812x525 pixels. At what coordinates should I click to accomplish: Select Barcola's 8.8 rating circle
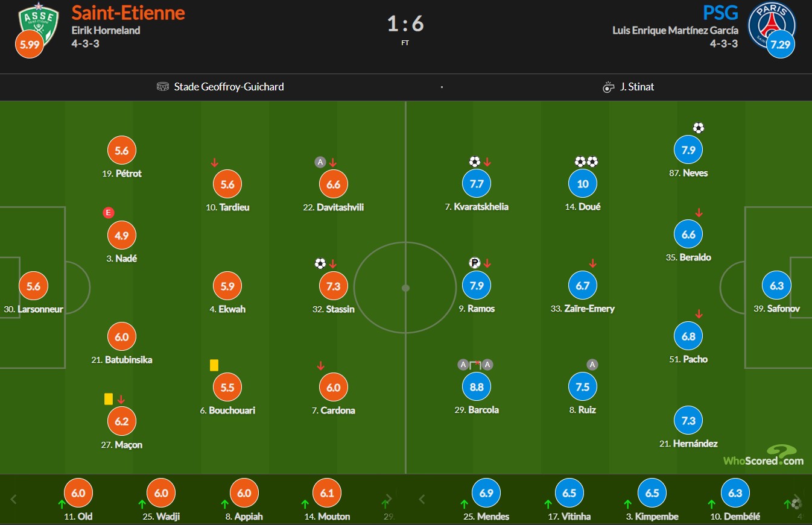[x=477, y=387]
